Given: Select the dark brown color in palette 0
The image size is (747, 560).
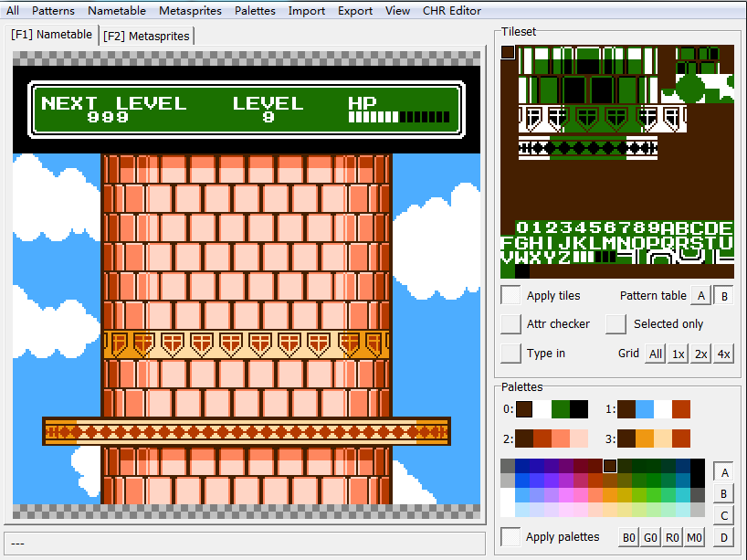Looking at the screenshot, I should [524, 409].
